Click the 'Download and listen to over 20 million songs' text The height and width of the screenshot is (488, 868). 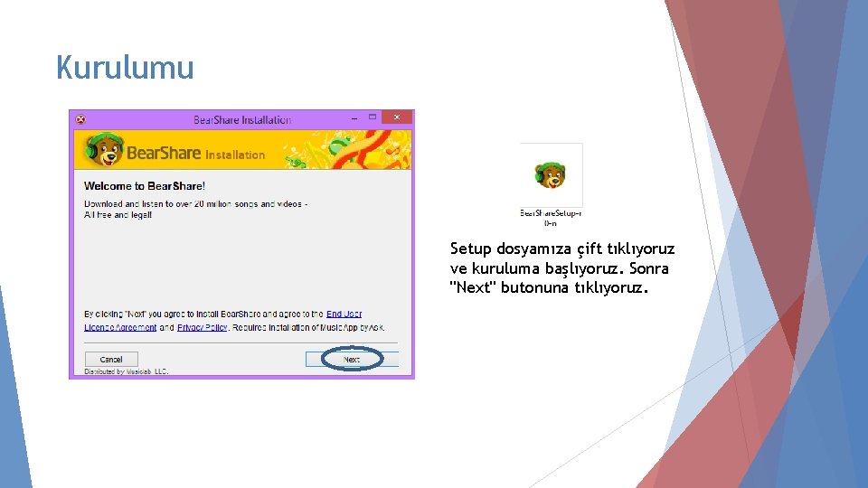[196, 209]
